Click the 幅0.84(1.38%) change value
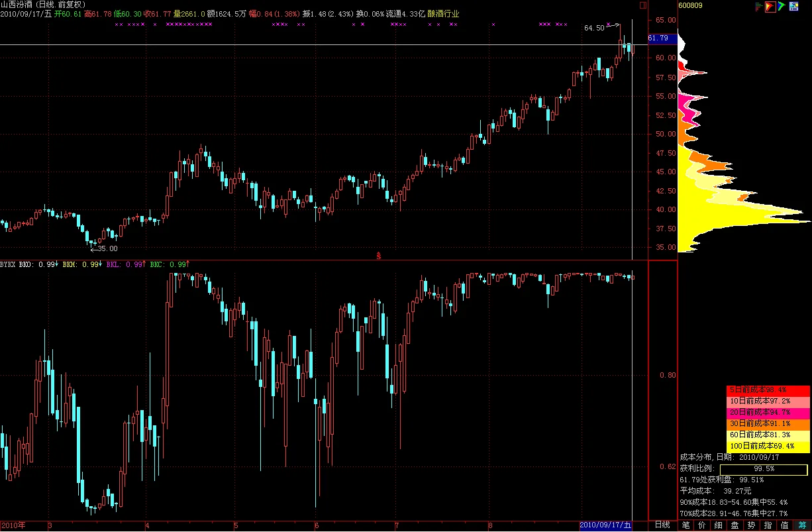Image resolution: width=812 pixels, height=532 pixels. tap(274, 14)
